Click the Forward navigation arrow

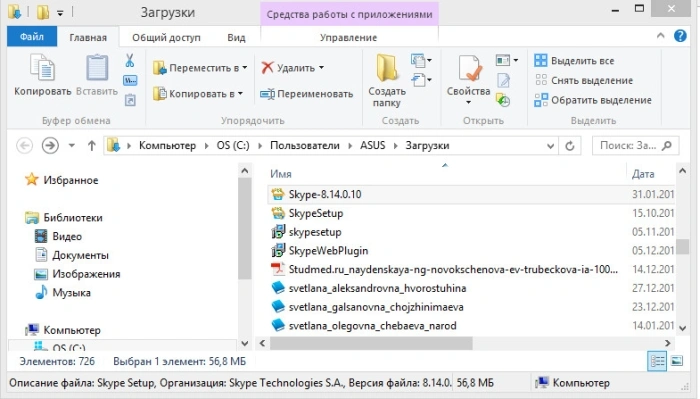tap(50, 145)
